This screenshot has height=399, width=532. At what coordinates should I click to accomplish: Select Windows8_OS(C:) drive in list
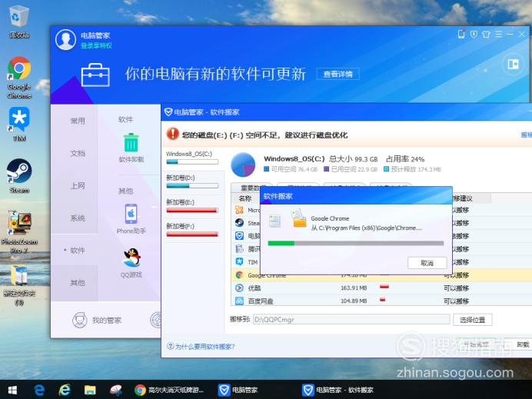click(192, 158)
